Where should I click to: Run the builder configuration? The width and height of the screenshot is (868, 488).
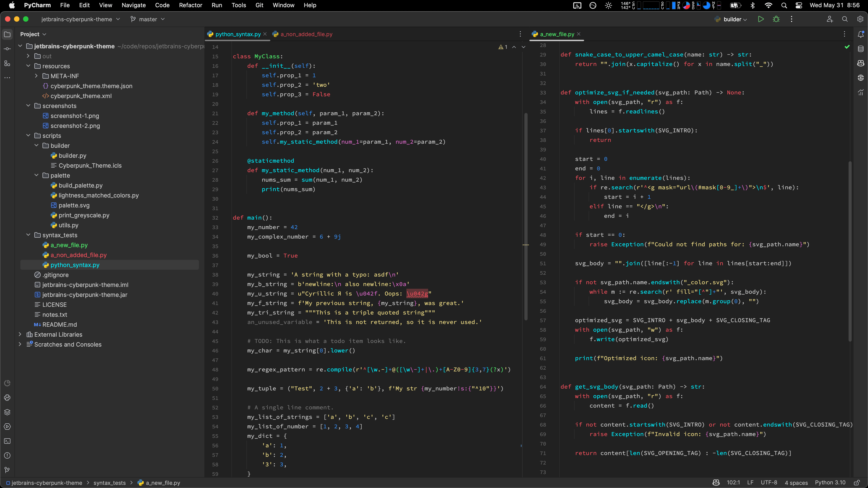click(760, 19)
